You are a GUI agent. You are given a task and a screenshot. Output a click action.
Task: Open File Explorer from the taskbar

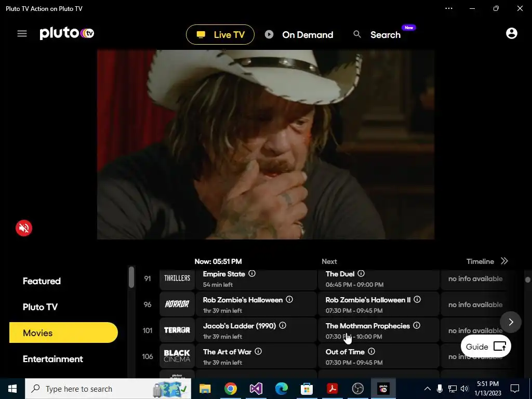tap(205, 389)
